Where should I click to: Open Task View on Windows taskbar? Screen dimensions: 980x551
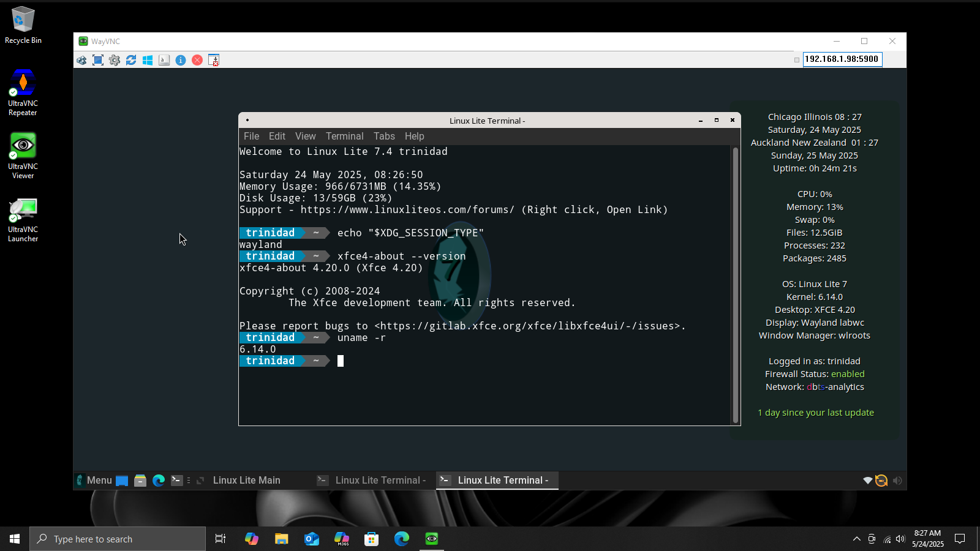(x=221, y=539)
